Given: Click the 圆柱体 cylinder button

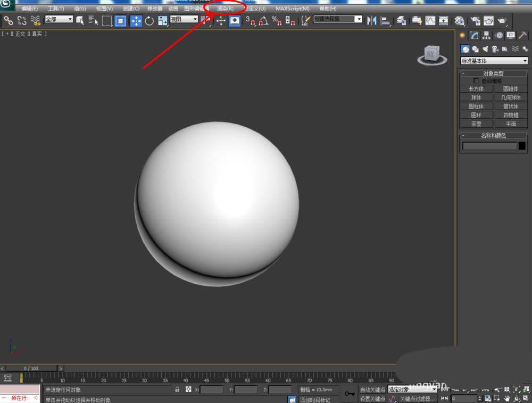Looking at the screenshot, I should tap(476, 106).
